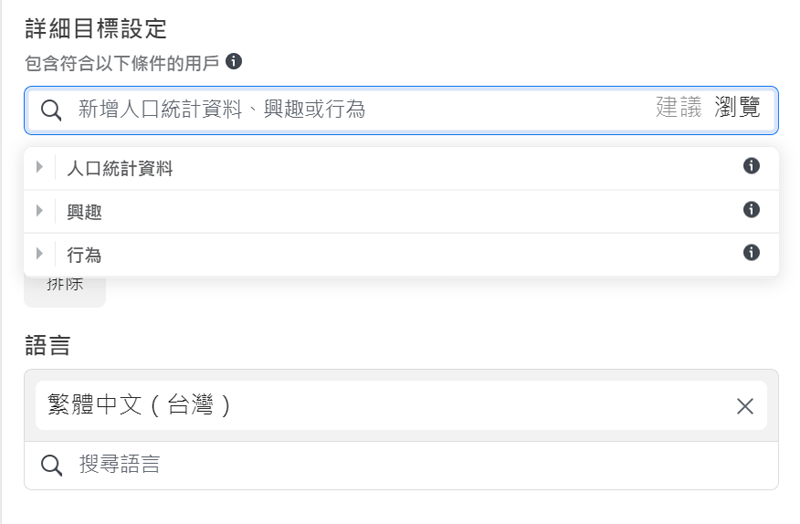Open the 瀏覽 browse link
This screenshot has height=524, width=800.
(x=738, y=108)
